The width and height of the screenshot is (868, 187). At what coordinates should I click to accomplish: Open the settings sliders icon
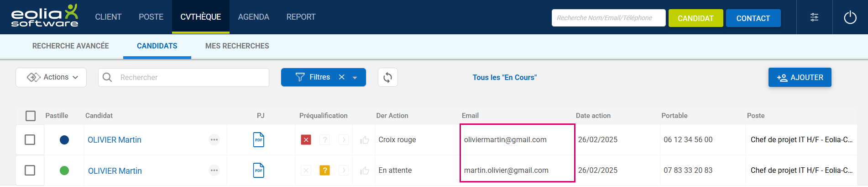(x=814, y=17)
